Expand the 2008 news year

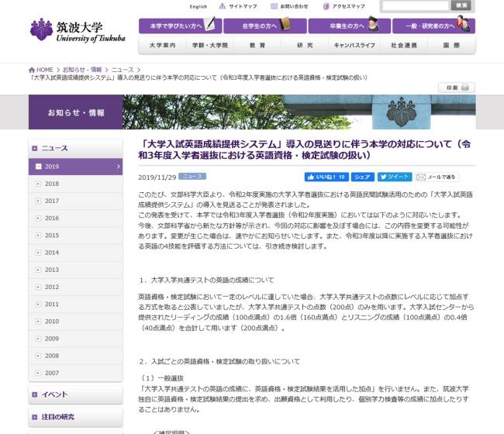click(x=75, y=356)
